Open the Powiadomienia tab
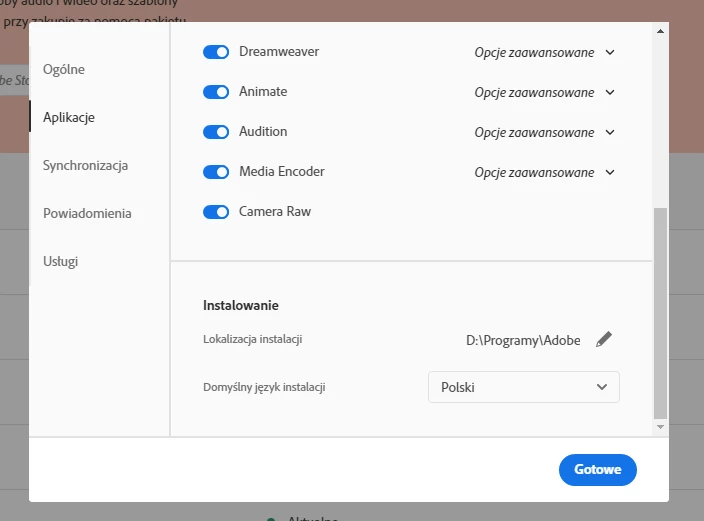 point(87,213)
